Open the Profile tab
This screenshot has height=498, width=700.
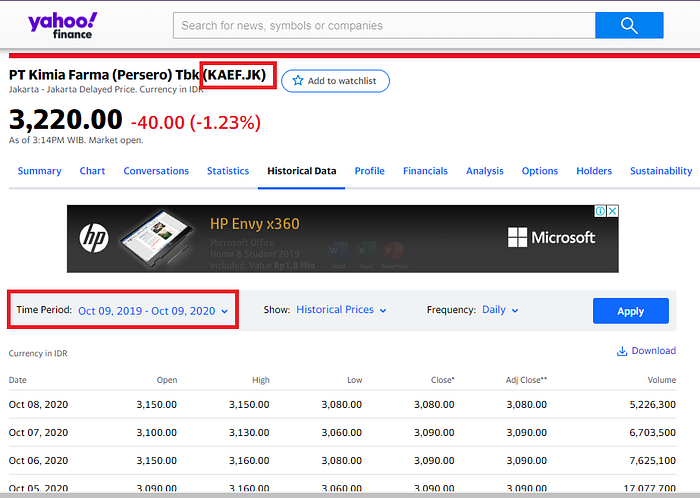coord(370,171)
